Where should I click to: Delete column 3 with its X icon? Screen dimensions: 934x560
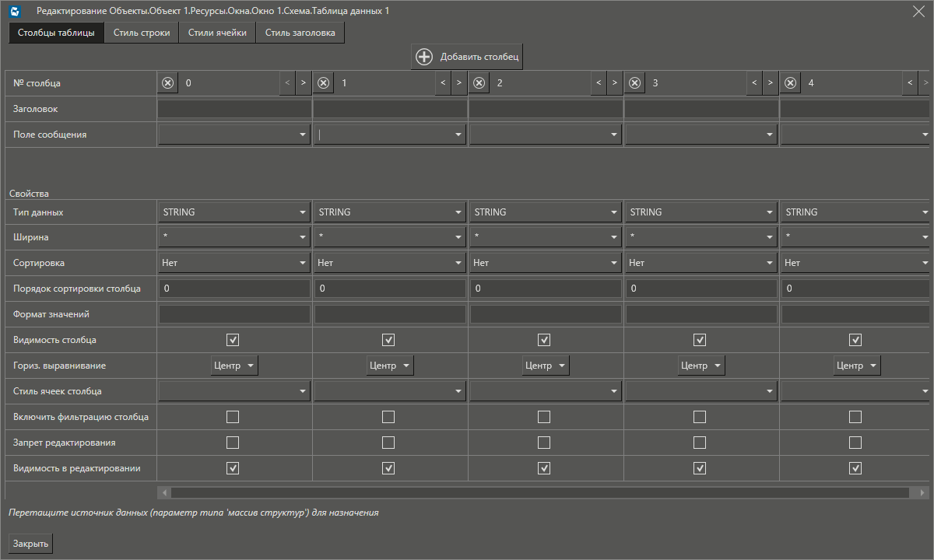click(635, 83)
